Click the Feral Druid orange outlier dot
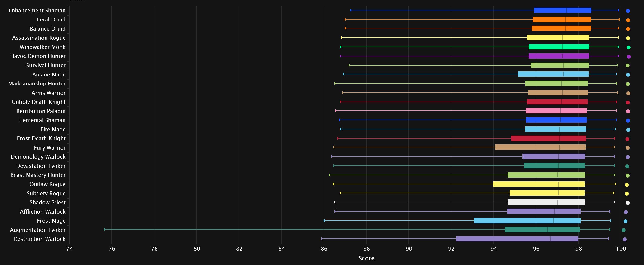This screenshot has width=644, height=265. pos(628,20)
